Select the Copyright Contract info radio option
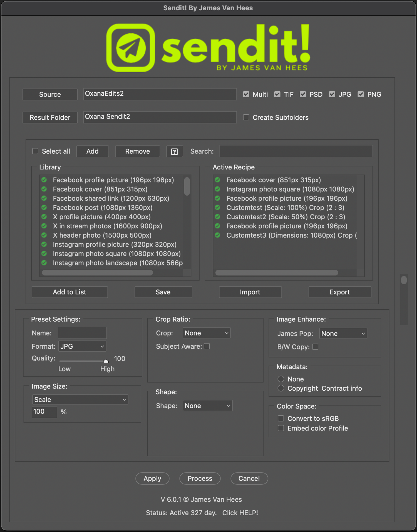417x532 pixels. pos(281,388)
